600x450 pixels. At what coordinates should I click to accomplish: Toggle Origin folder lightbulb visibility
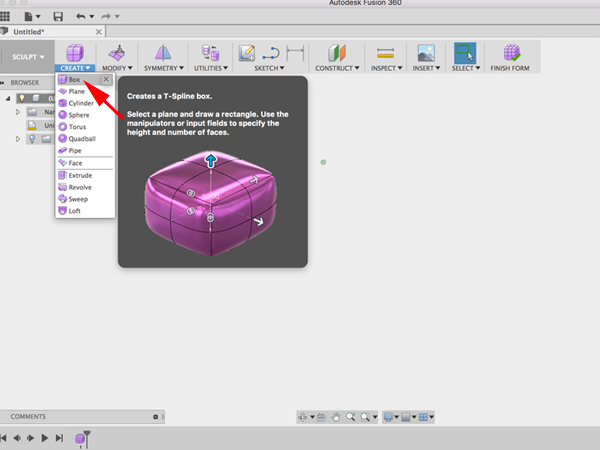pos(32,139)
